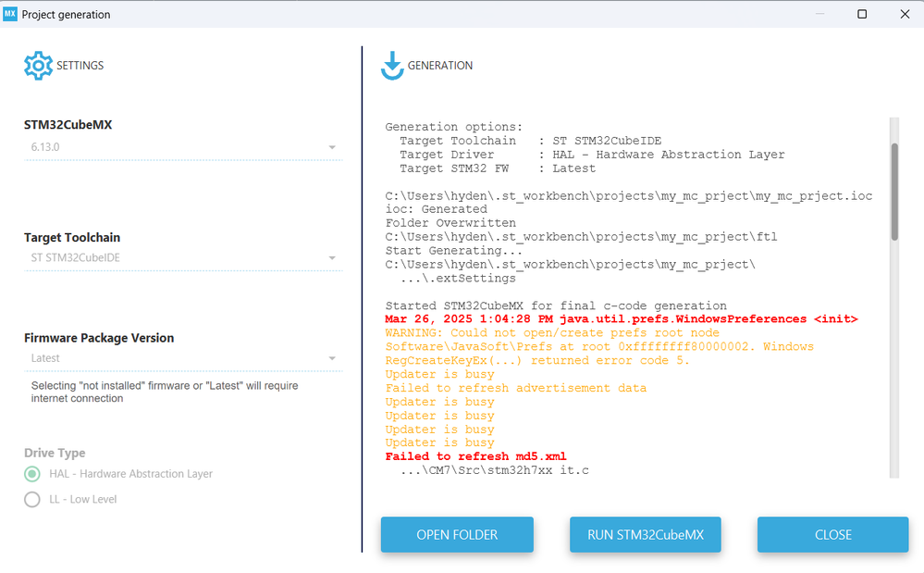Image resolution: width=924 pixels, height=573 pixels.
Task: Click the Generation download arrow icon
Action: [x=392, y=66]
